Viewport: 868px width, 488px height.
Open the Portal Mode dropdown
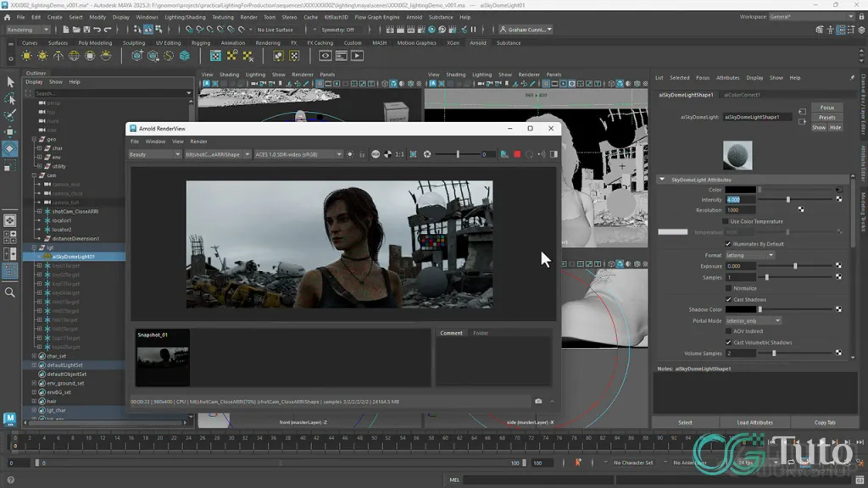tap(754, 320)
